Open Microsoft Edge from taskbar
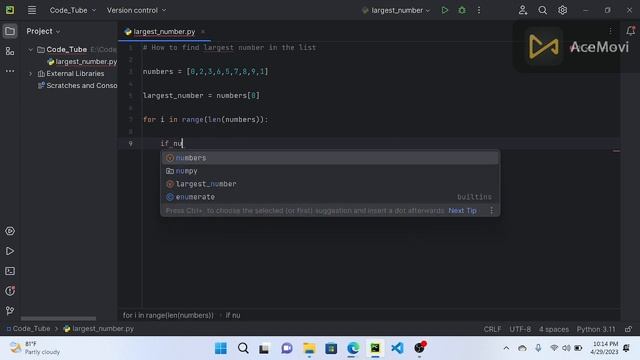The image size is (640, 360). (353, 348)
